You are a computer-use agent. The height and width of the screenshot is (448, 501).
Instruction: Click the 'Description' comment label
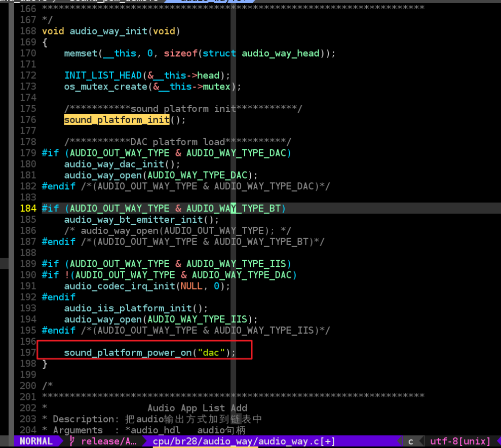click(84, 419)
